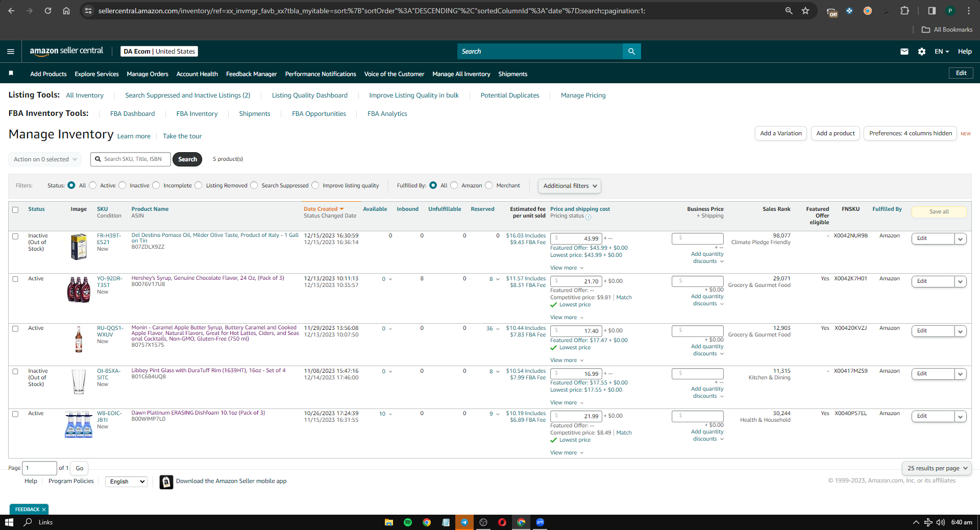Open Action on 0 selected dropdown
Screen dimensions: 980x530
45,159
